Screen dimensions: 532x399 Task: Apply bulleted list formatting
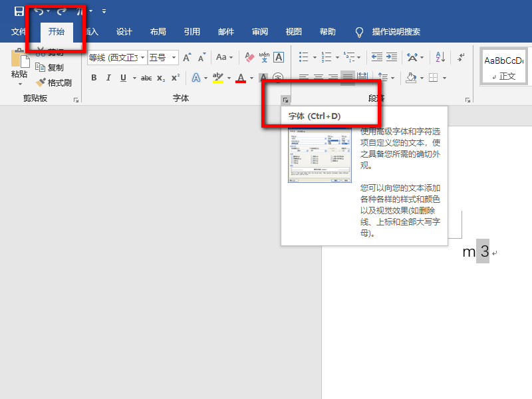305,57
